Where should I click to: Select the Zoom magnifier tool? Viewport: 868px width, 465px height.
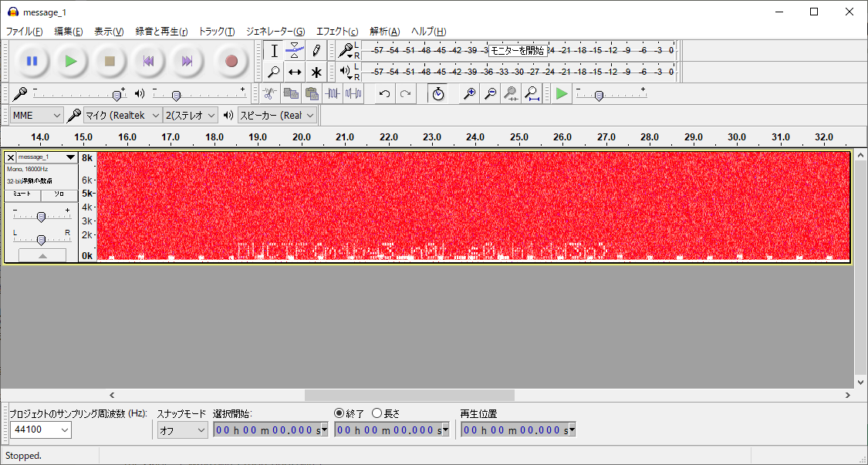273,72
